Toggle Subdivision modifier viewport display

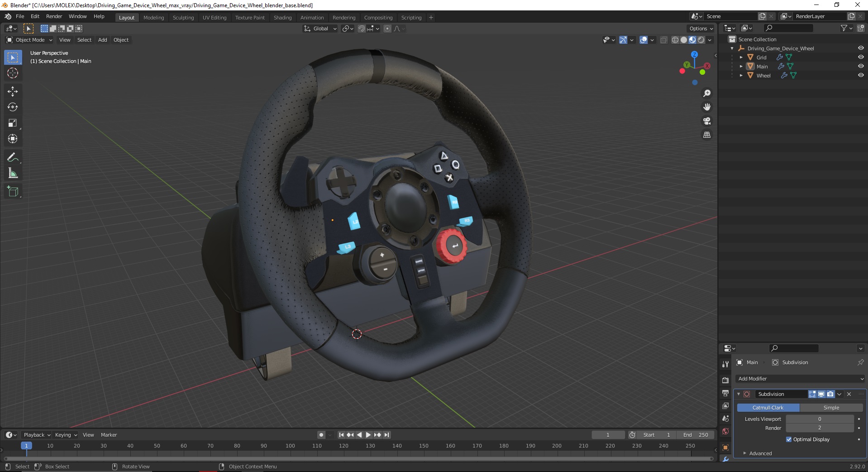point(821,394)
